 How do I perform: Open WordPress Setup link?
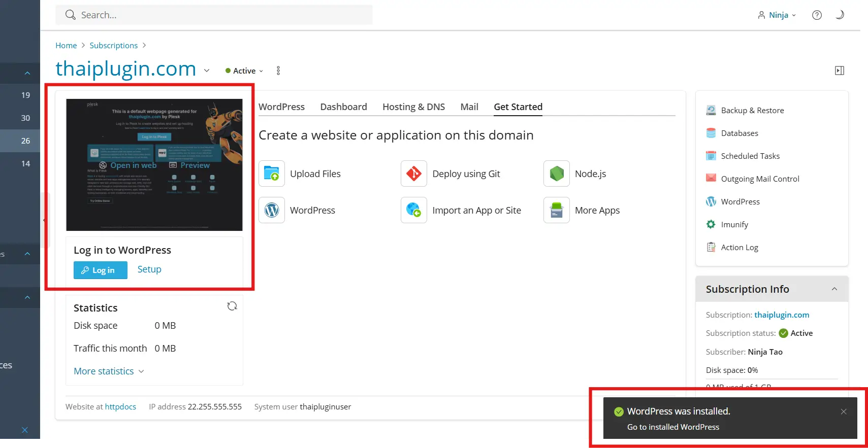click(x=149, y=269)
